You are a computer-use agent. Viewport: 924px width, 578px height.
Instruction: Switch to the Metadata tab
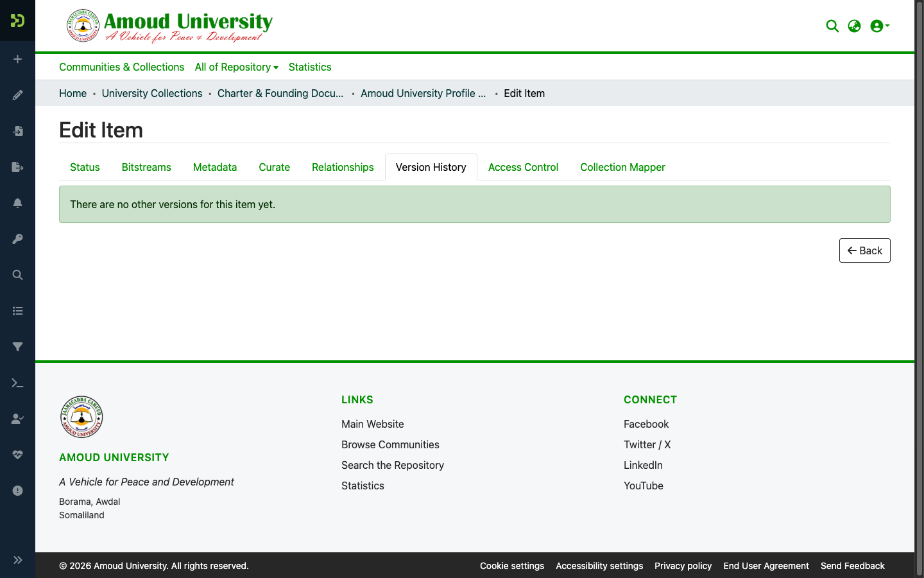click(215, 167)
